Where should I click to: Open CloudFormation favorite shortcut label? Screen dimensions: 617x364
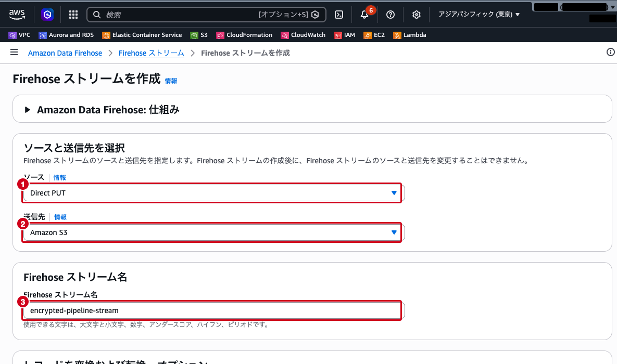[x=249, y=35]
